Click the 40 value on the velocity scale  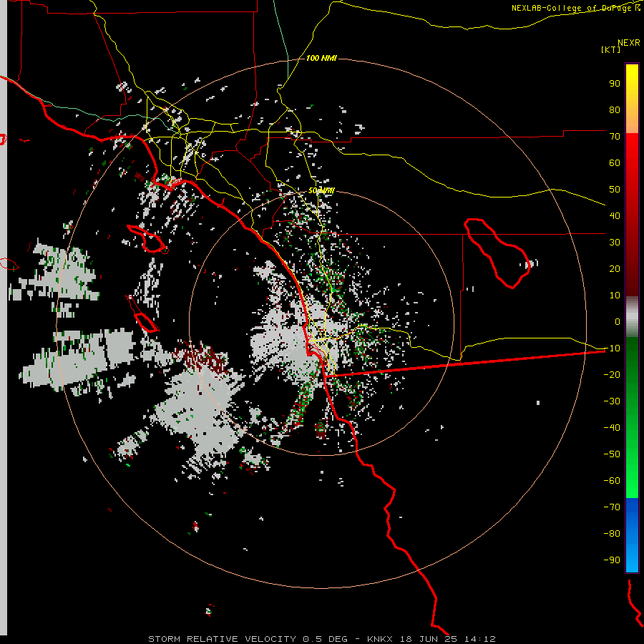(x=615, y=215)
